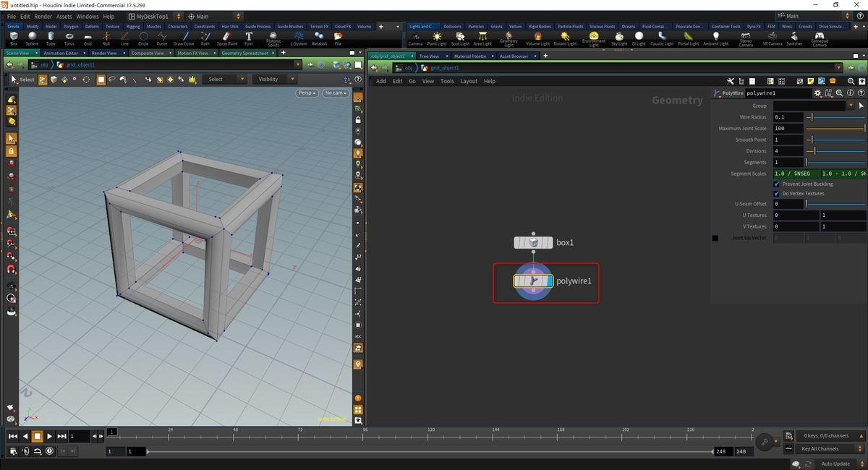This screenshot has width=868, height=470.
Task: Disable the Do Vertex Textures checkbox
Action: pos(777,193)
